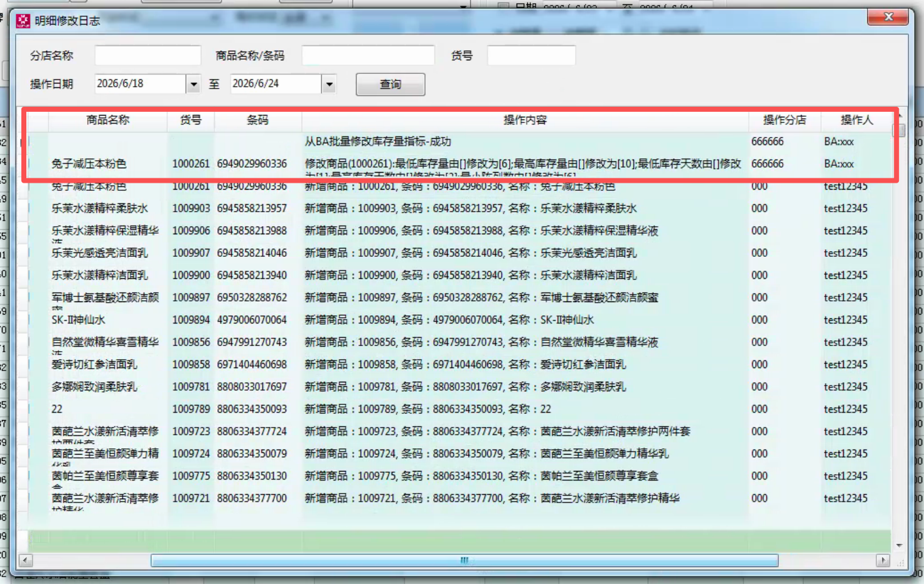Select item number 1009906 cell

pyautogui.click(x=191, y=230)
